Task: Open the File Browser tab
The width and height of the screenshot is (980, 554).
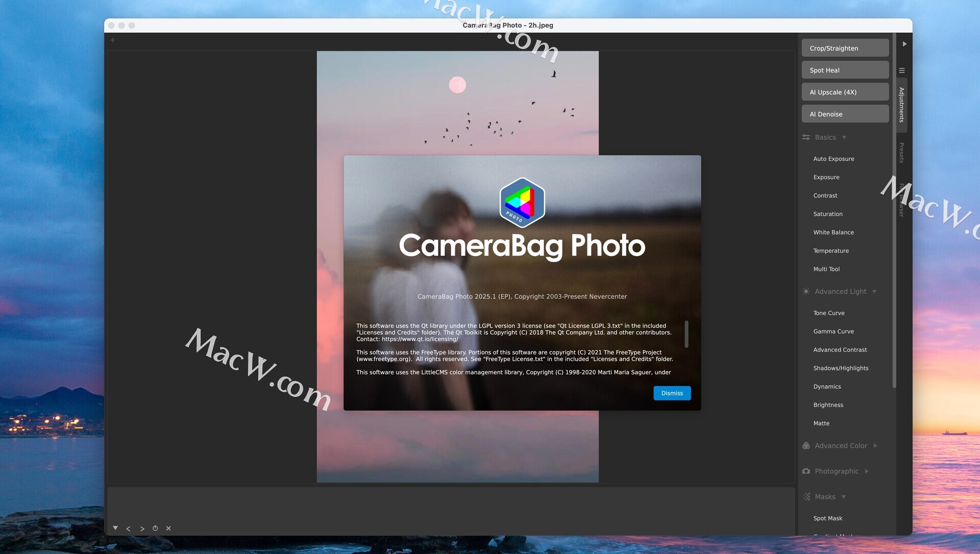Action: (x=902, y=200)
